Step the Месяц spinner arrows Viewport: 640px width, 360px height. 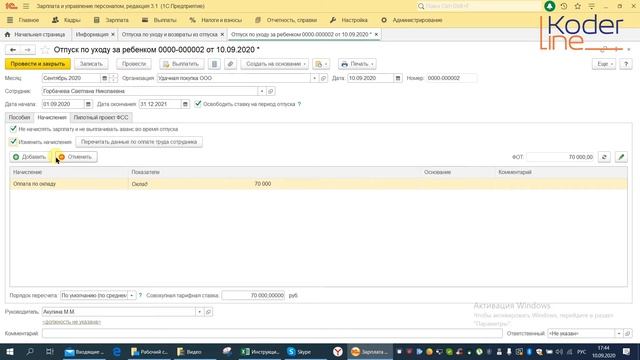pyautogui.click(x=113, y=78)
